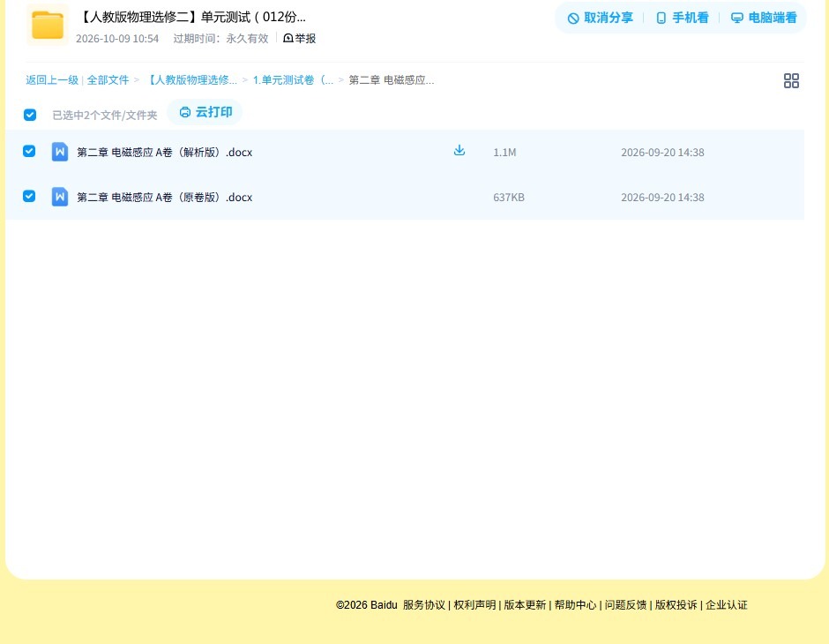Viewport: 829px width, 644px height.
Task: Click the 云打印 cloud print button
Action: pos(205,112)
